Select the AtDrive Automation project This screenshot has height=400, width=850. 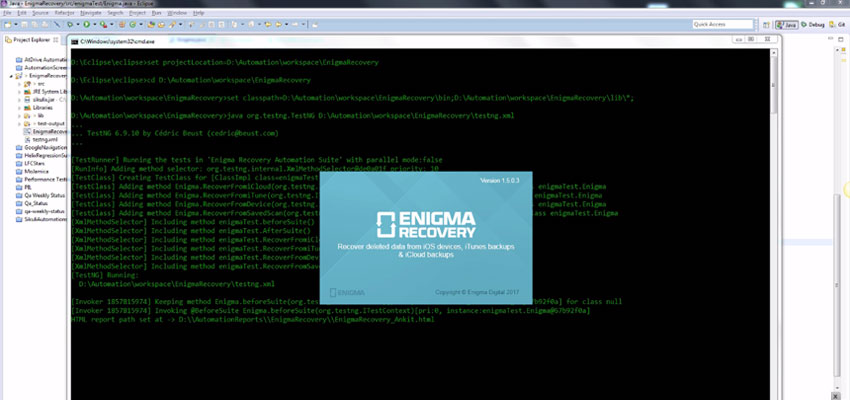click(x=41, y=59)
